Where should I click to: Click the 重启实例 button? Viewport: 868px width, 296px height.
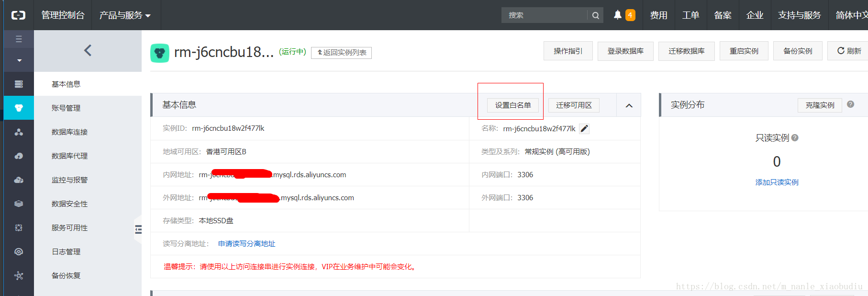(744, 51)
